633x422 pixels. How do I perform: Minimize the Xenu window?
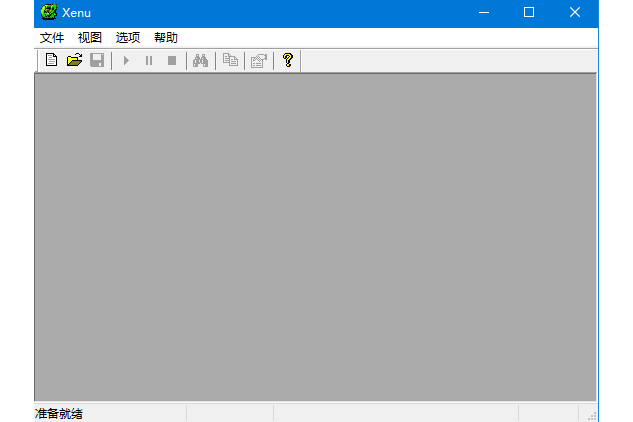coord(484,13)
